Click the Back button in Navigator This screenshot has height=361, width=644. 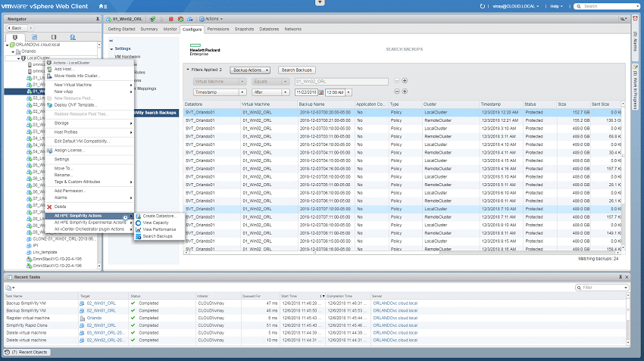pos(15,28)
